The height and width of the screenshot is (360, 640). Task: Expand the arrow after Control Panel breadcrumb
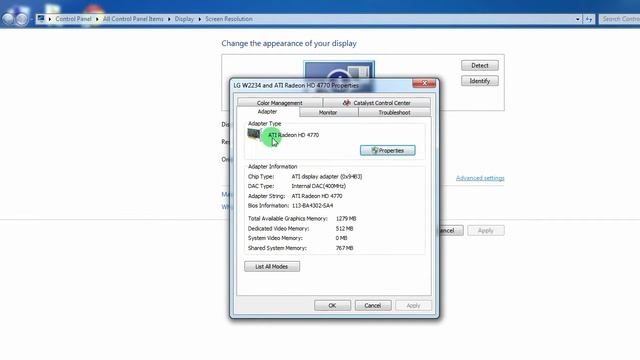pyautogui.click(x=97, y=19)
